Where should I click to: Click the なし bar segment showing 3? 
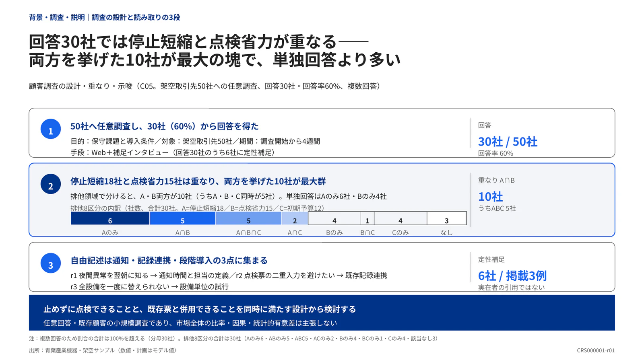click(447, 218)
